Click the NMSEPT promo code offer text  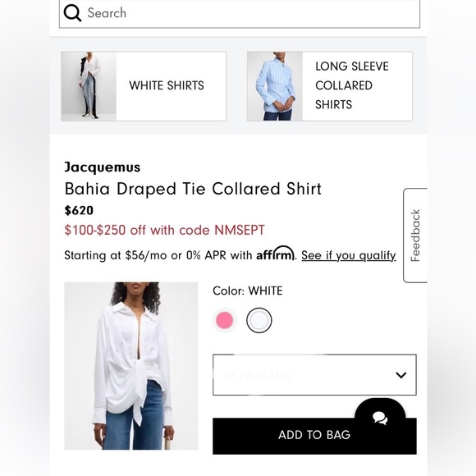point(164,230)
